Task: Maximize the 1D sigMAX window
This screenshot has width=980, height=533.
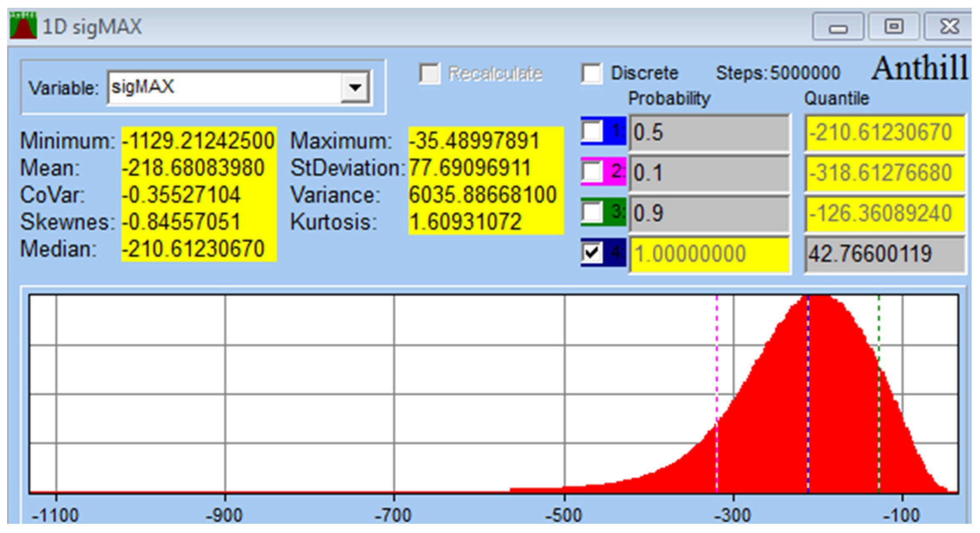Action: (x=894, y=27)
